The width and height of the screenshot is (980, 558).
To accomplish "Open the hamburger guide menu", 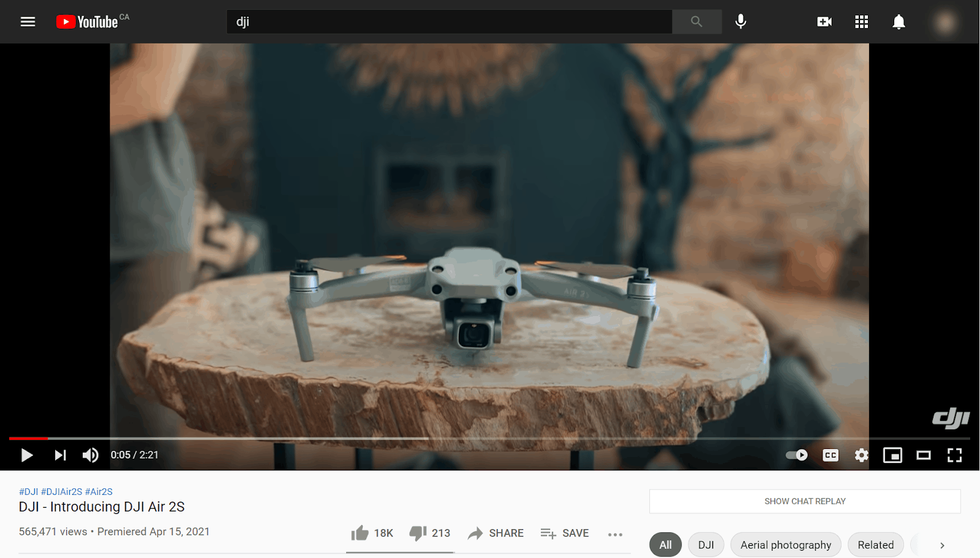I will coord(28,22).
